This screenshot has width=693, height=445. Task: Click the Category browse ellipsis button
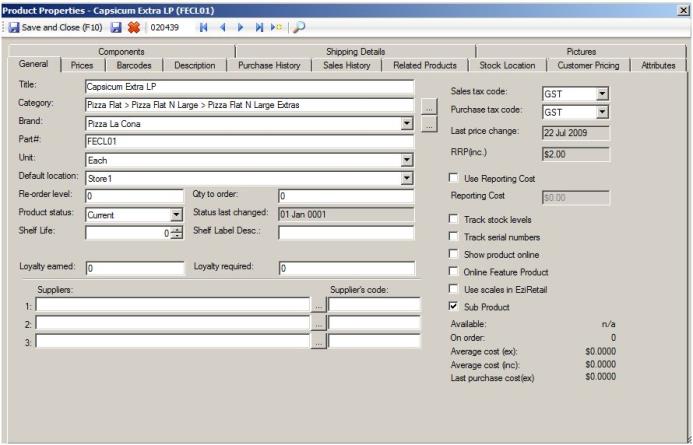[428, 104]
